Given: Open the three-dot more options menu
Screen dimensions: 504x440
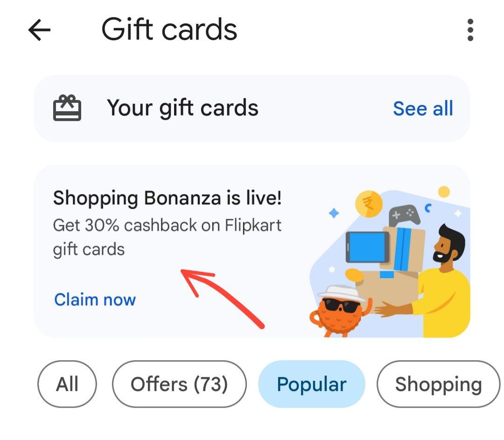Looking at the screenshot, I should click(x=470, y=30).
